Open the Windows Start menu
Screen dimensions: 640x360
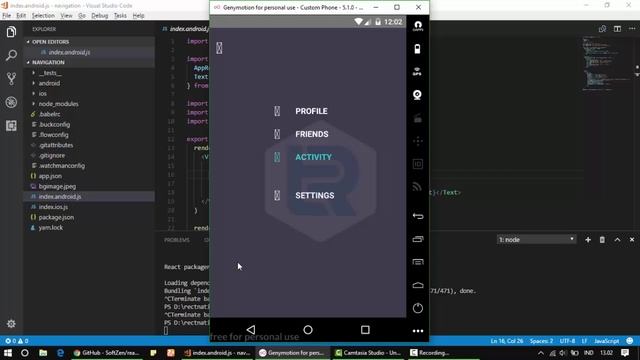tap(7, 353)
